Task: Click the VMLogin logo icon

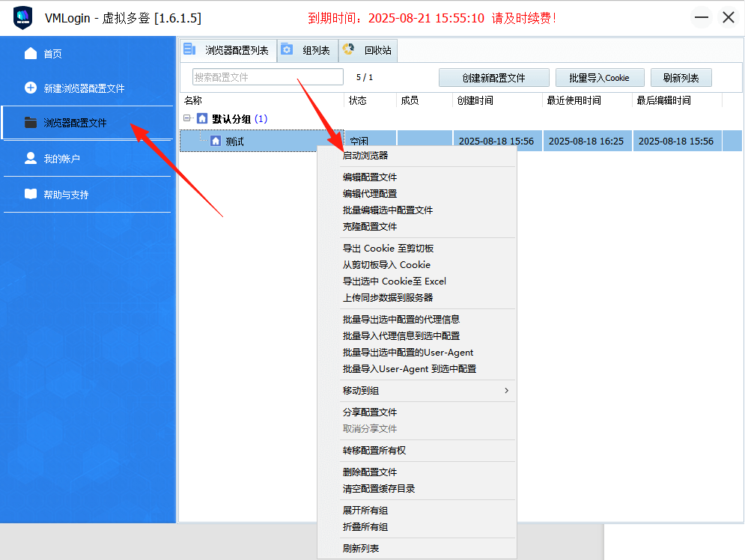Action: 23,18
